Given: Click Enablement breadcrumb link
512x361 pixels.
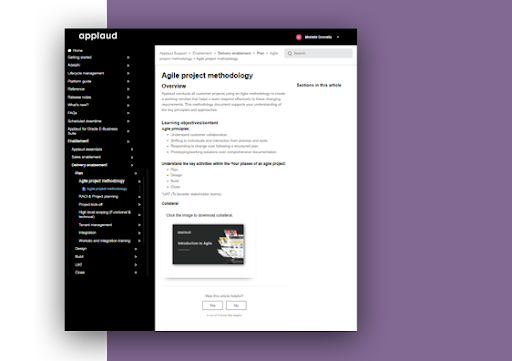Looking at the screenshot, I should [202, 53].
